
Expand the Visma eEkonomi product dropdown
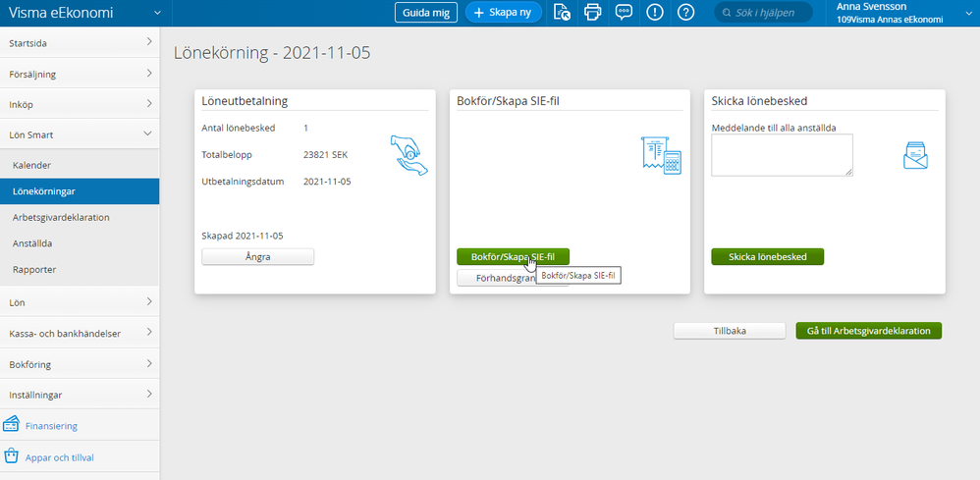pyautogui.click(x=157, y=13)
